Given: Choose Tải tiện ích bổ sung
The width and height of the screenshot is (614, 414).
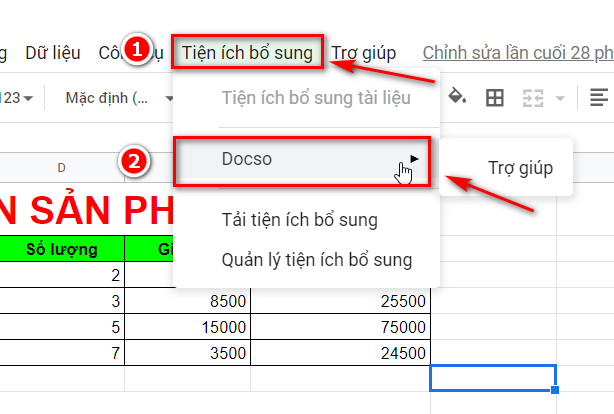Looking at the screenshot, I should (300, 220).
